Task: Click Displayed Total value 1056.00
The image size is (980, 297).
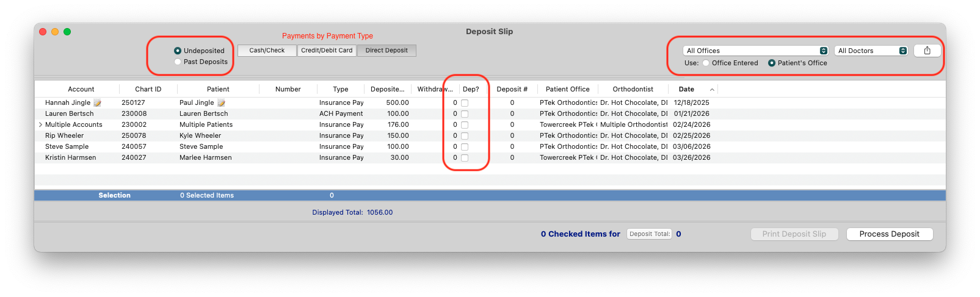Action: pyautogui.click(x=380, y=213)
